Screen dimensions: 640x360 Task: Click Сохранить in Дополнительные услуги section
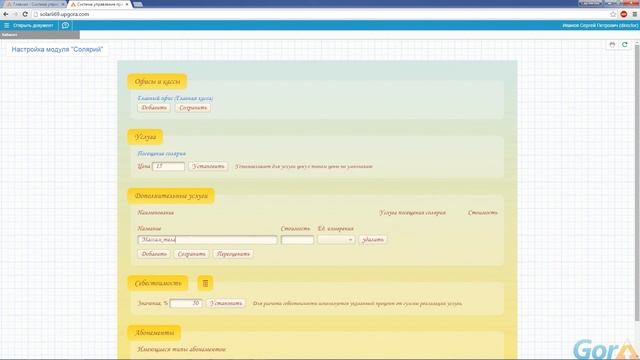[x=191, y=254]
